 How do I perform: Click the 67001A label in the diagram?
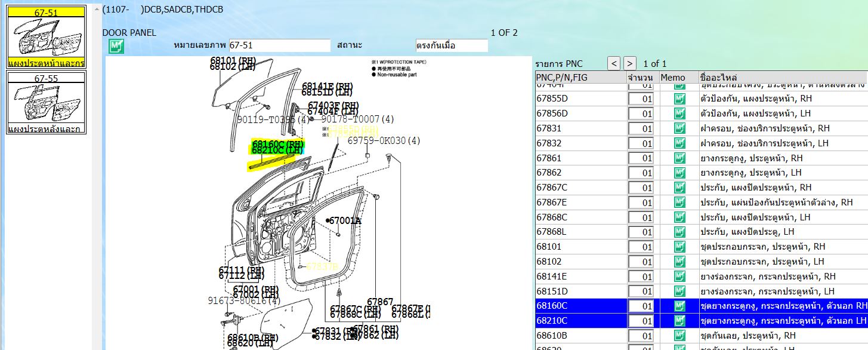(x=346, y=221)
